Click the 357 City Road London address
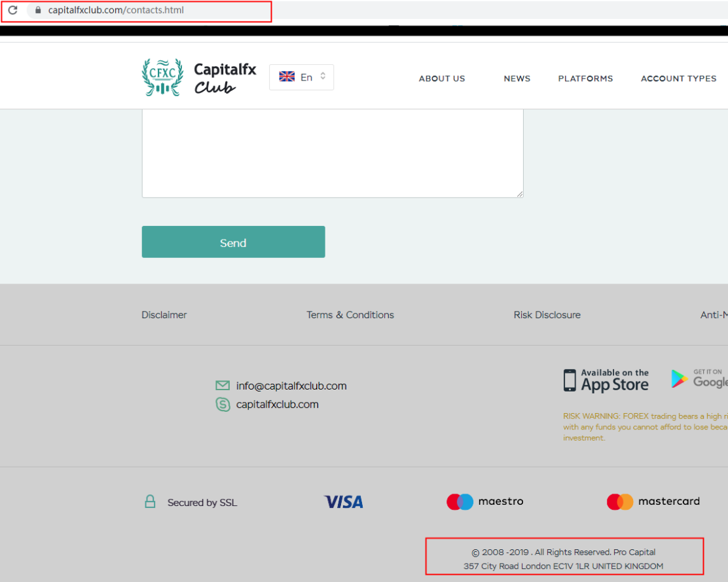This screenshot has height=582, width=728. point(563,566)
